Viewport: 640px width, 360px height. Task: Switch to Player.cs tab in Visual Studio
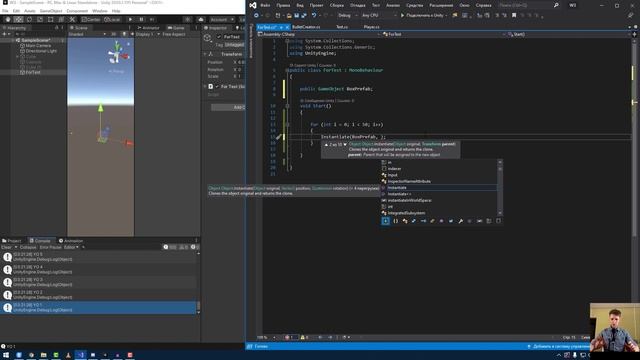371,27
